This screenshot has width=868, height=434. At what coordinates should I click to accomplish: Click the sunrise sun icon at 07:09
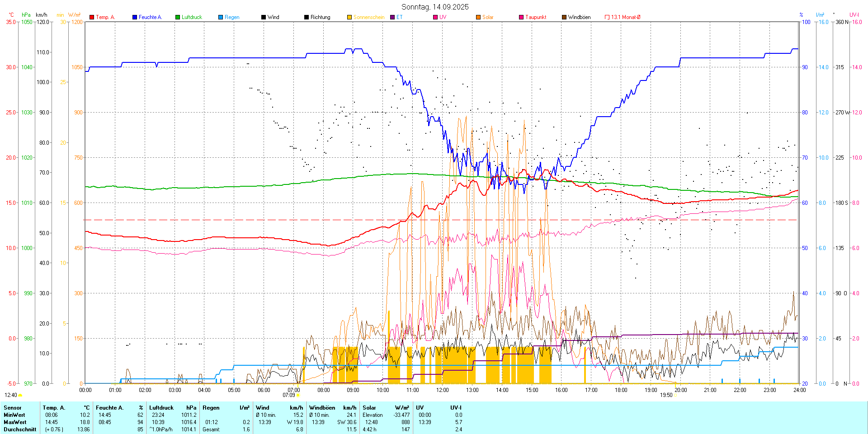(298, 395)
